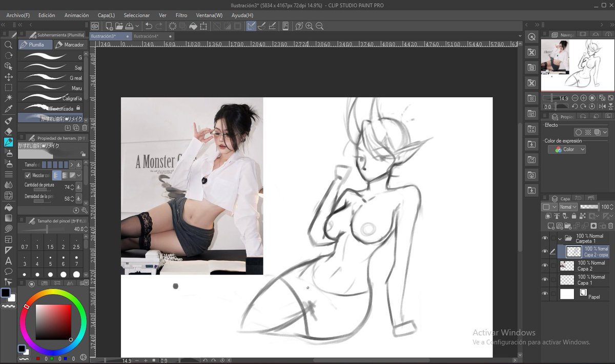Choose the Saji pen
The width and height of the screenshot is (615, 364).
click(x=50, y=68)
